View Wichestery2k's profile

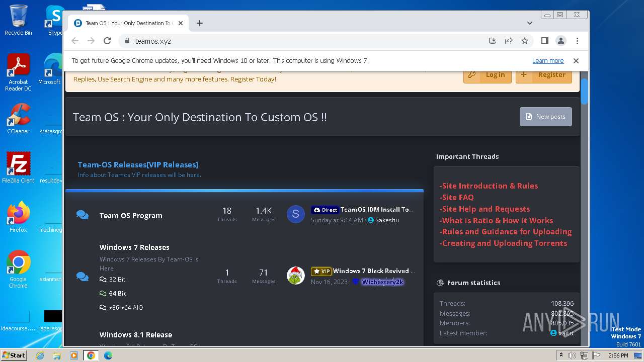click(x=382, y=282)
